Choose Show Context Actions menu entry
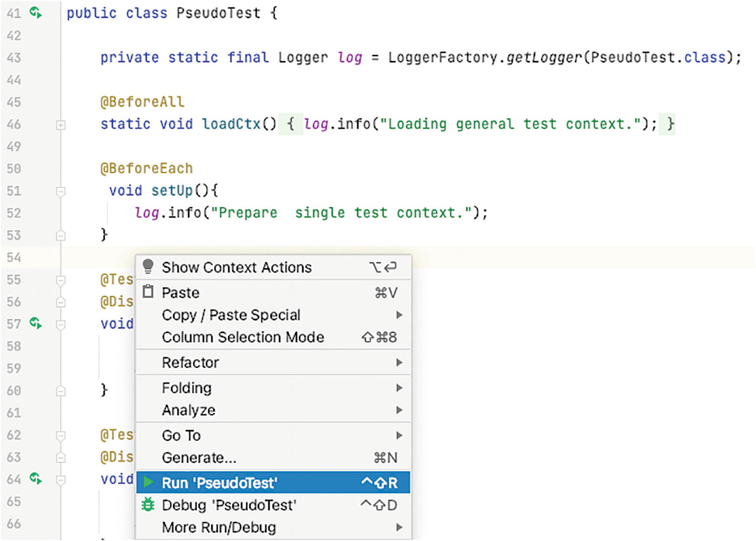Viewport: 756px width, 541px height. 273,267
